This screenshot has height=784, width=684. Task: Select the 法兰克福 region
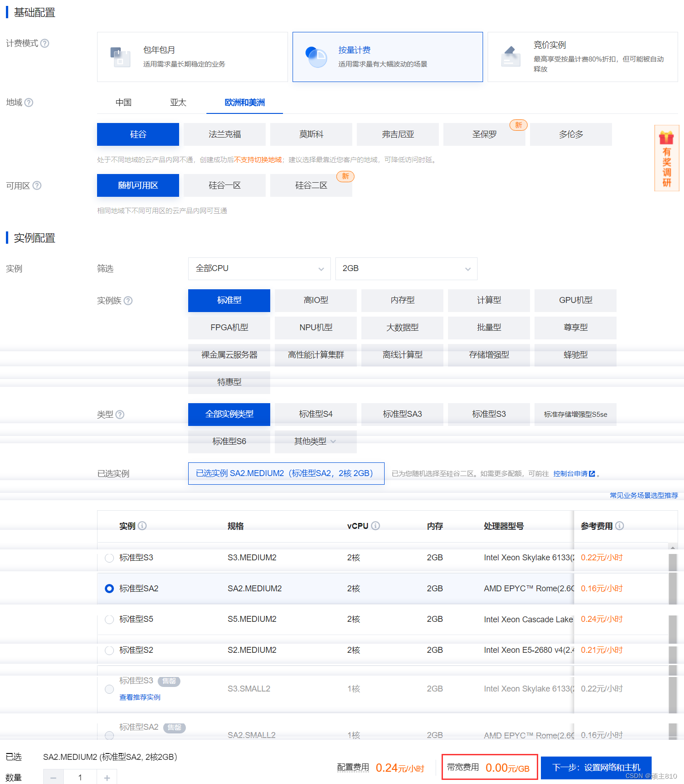[225, 134]
